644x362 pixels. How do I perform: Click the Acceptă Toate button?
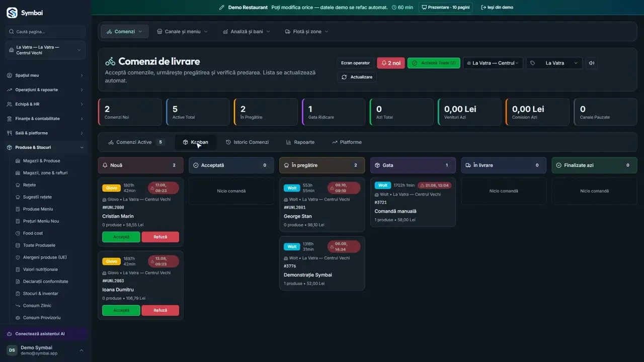[434, 63]
